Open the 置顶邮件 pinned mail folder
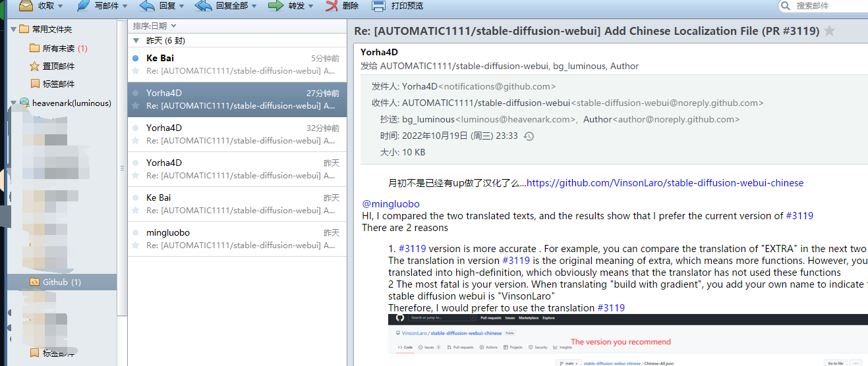The width and height of the screenshot is (868, 366). [52, 66]
